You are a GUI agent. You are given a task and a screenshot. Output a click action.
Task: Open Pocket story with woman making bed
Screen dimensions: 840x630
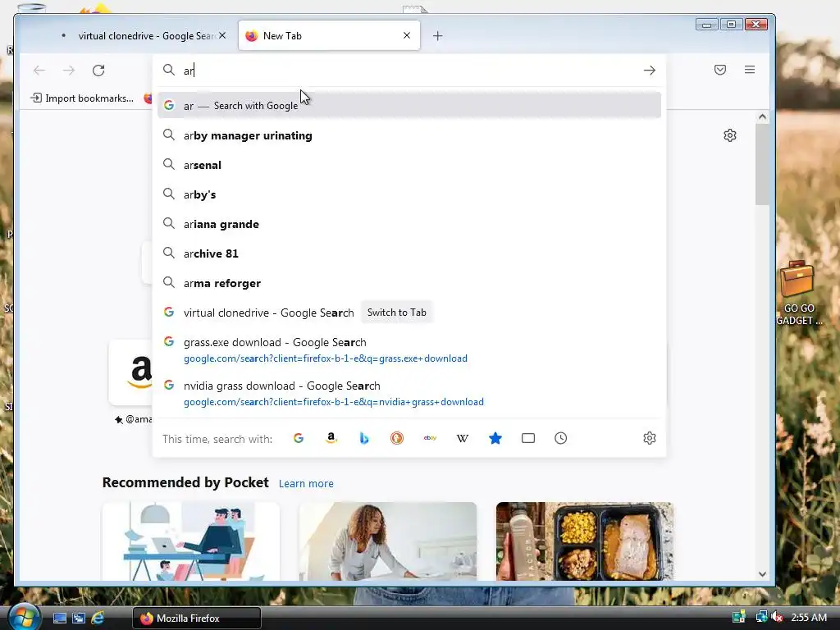[388, 541]
